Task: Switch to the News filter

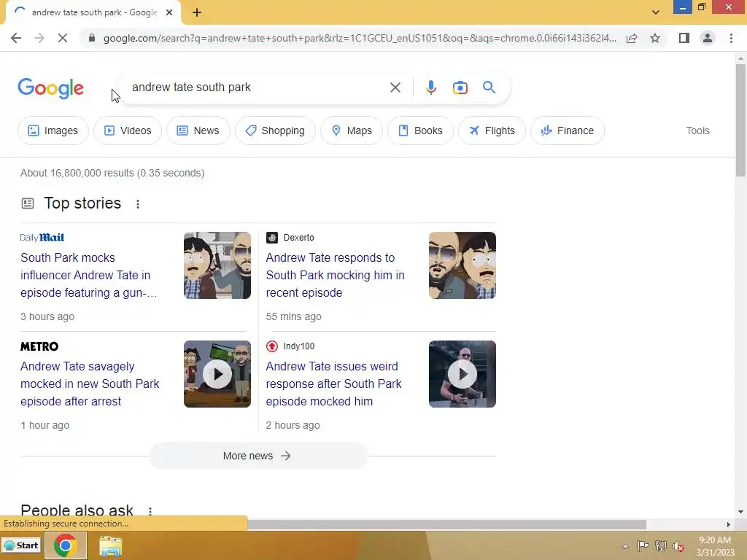Action: pos(198,131)
